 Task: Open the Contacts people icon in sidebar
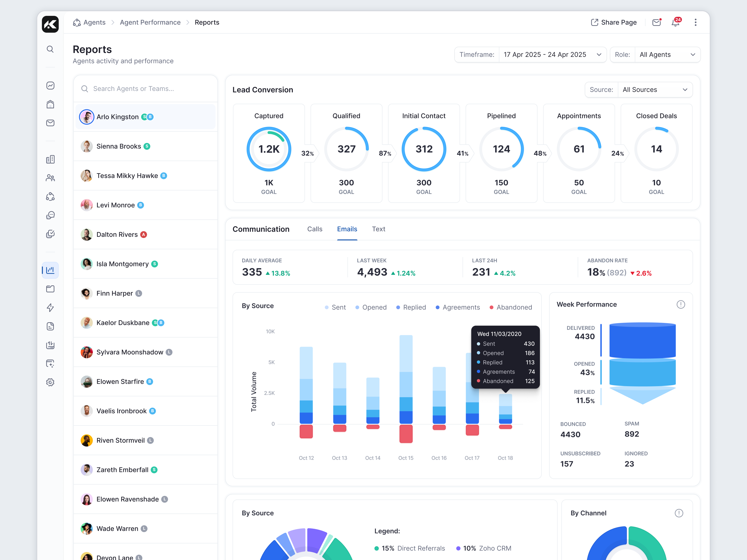50,178
